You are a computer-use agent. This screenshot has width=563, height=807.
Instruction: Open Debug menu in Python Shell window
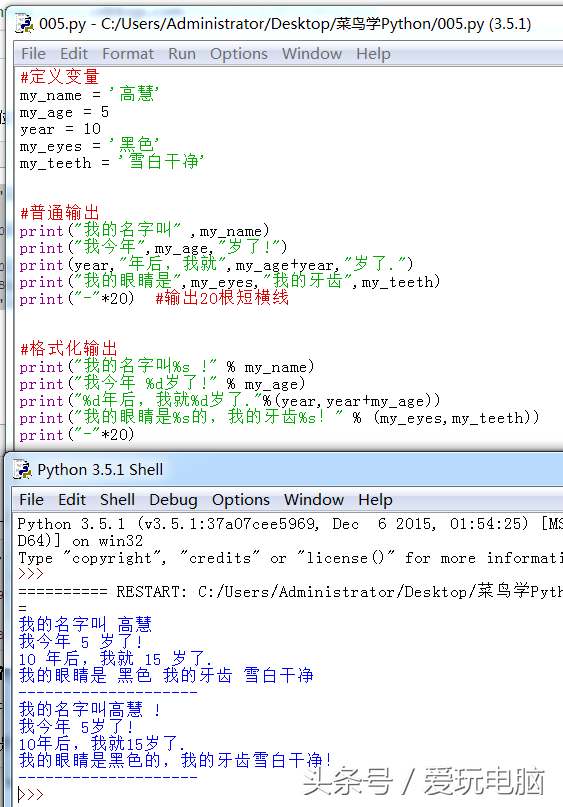(173, 499)
